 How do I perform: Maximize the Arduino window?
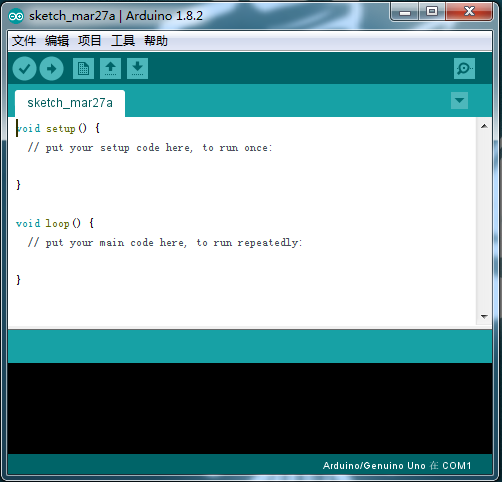point(432,12)
